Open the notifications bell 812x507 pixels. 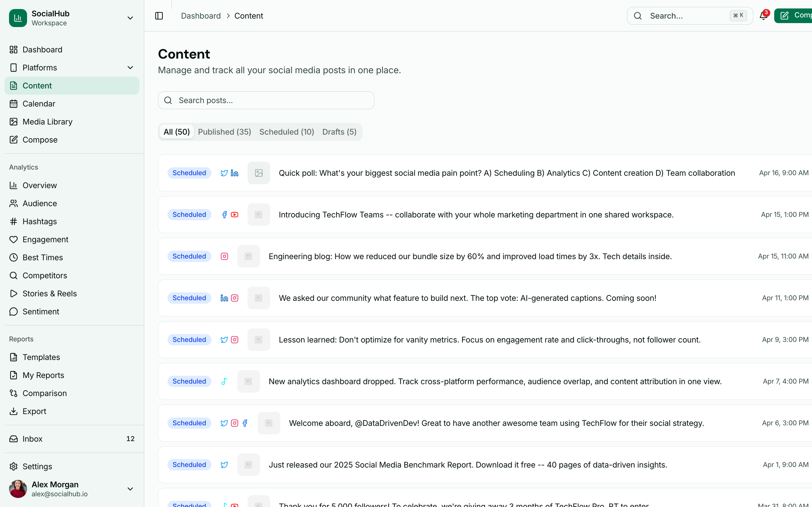tap(763, 15)
